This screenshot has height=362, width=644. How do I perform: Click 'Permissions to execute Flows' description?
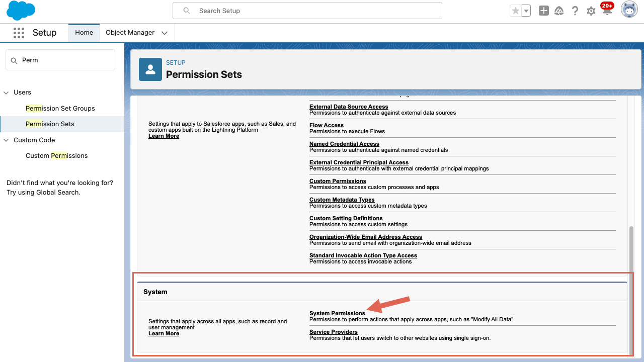tap(347, 131)
